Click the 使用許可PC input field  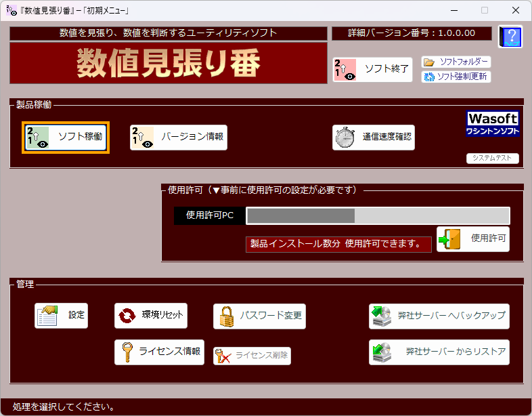click(x=378, y=215)
